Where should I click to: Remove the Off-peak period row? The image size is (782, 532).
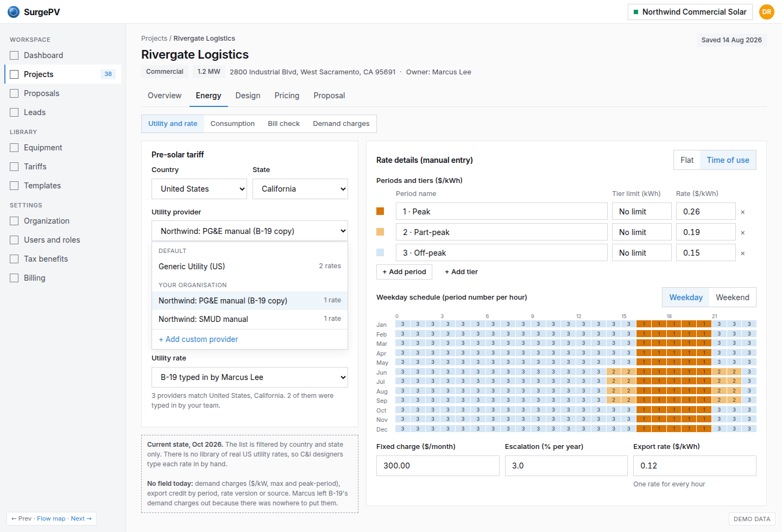(743, 254)
